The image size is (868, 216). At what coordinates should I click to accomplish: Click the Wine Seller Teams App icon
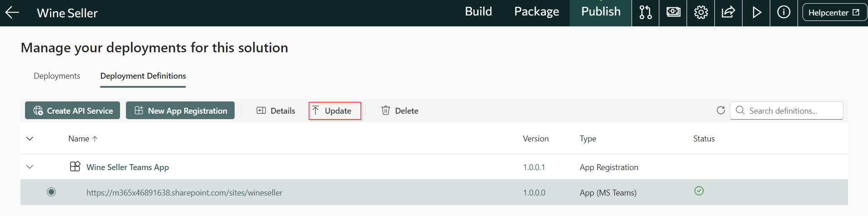click(75, 166)
